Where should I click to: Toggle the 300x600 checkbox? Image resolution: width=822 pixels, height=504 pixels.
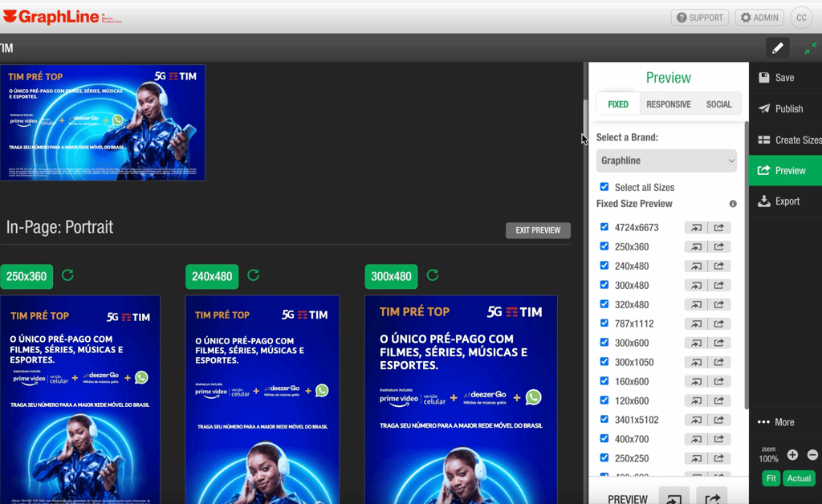point(604,343)
